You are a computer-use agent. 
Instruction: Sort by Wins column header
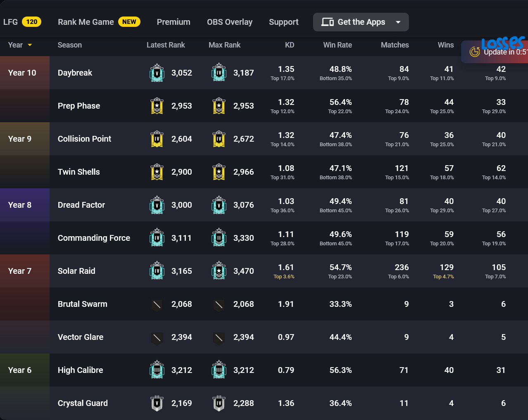(x=446, y=45)
